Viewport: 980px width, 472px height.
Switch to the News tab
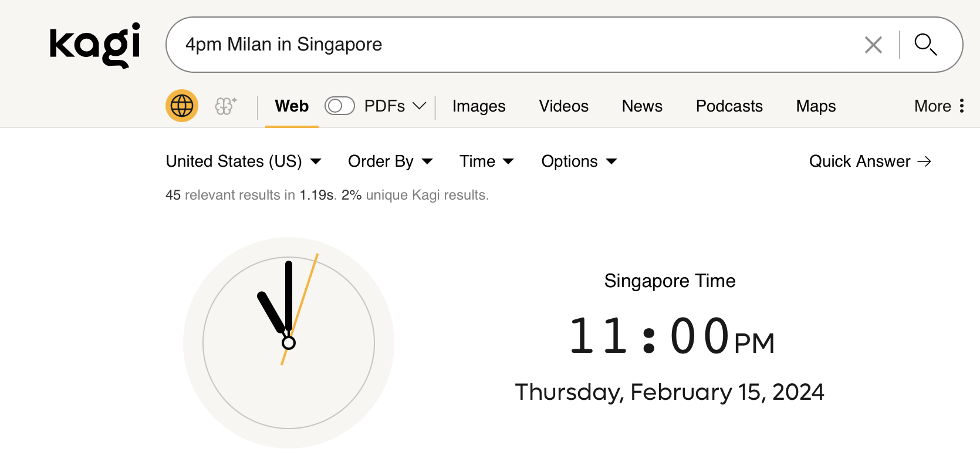click(x=642, y=106)
